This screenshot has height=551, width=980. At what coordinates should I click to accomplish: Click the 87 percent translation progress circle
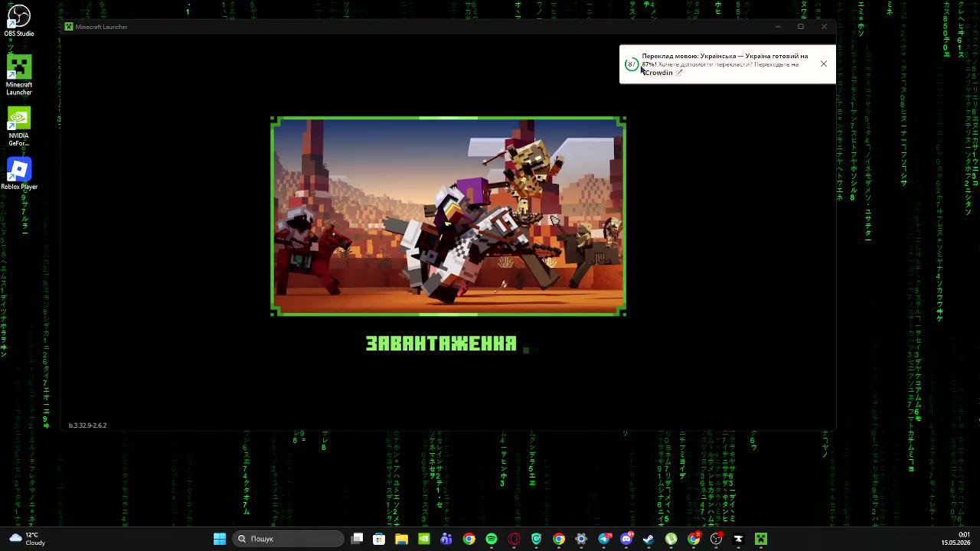[631, 64]
